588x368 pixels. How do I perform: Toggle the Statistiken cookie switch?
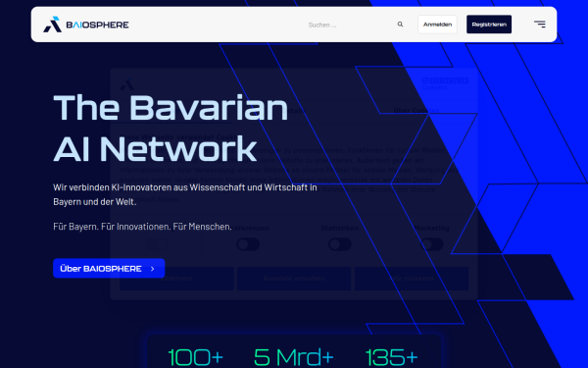(340, 244)
